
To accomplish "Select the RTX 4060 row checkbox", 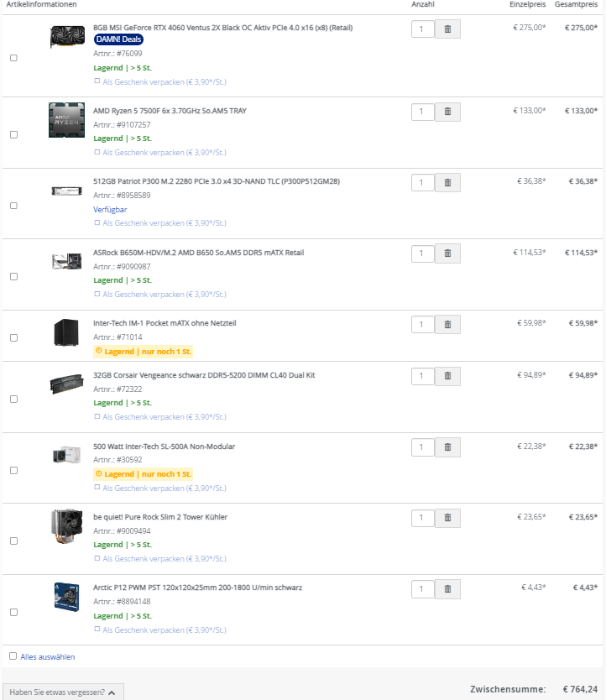I will pos(13,58).
